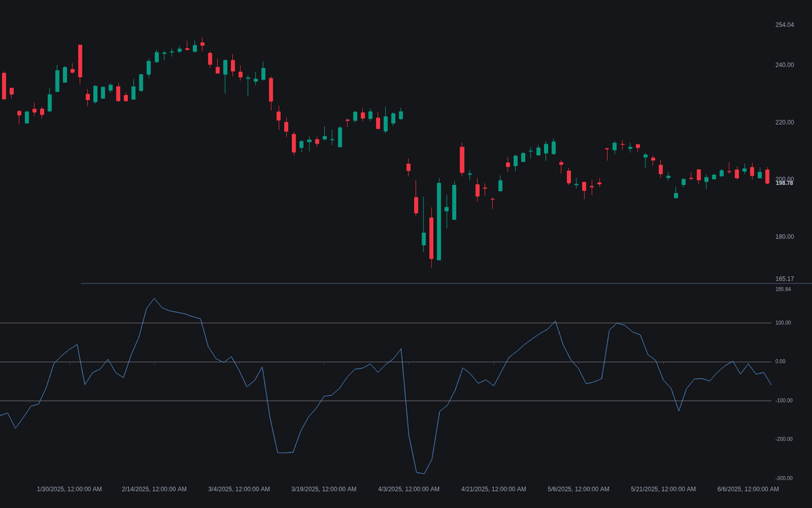
Task: Click the 4/21/2025 date label
Action: click(x=493, y=489)
